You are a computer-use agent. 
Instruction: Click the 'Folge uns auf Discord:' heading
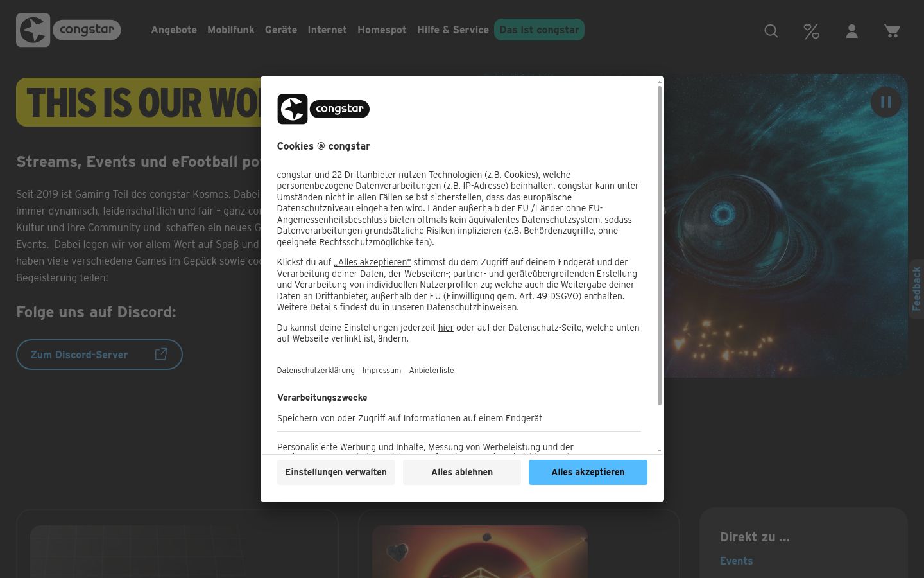96,312
